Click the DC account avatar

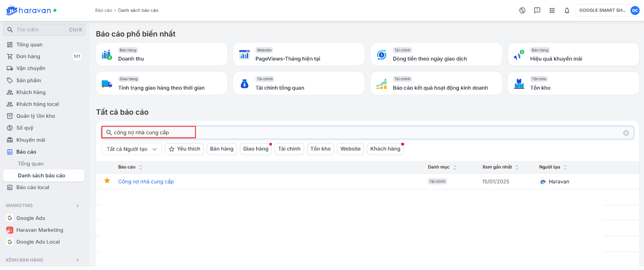coord(635,10)
